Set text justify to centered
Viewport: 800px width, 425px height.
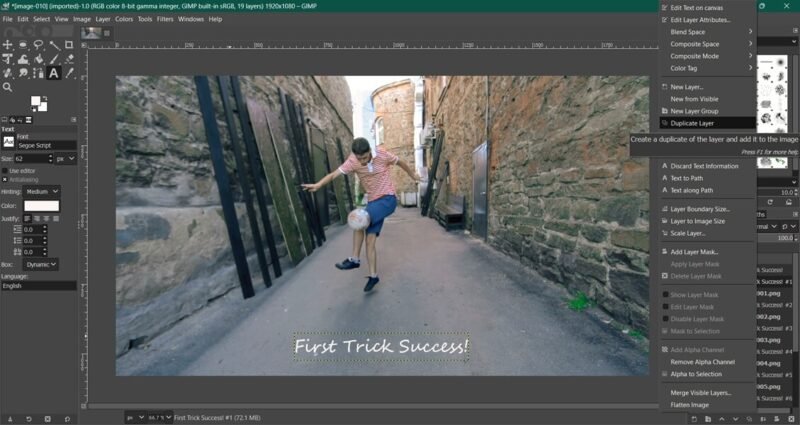coord(46,218)
